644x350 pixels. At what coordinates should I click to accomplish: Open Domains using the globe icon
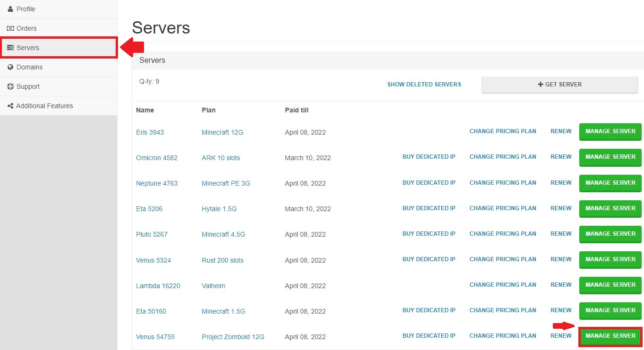[9, 67]
